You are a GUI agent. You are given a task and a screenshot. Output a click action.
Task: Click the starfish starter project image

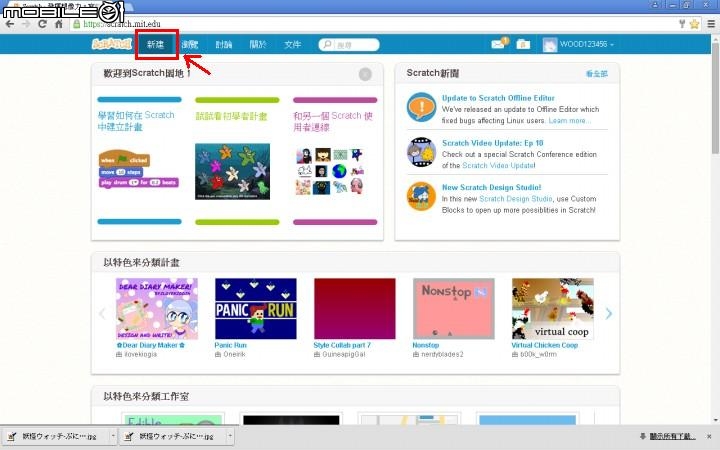pos(232,171)
